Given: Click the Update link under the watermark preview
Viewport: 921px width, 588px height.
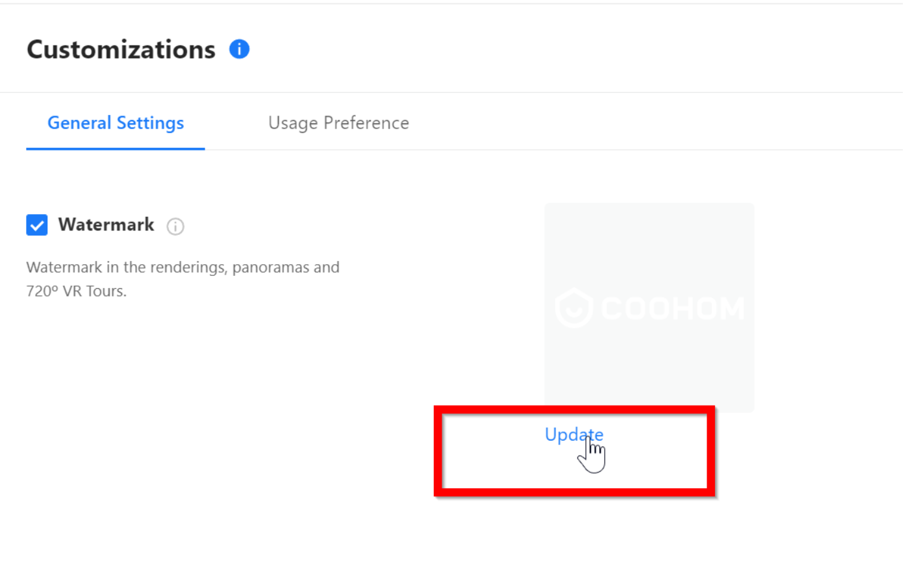Looking at the screenshot, I should [x=574, y=434].
